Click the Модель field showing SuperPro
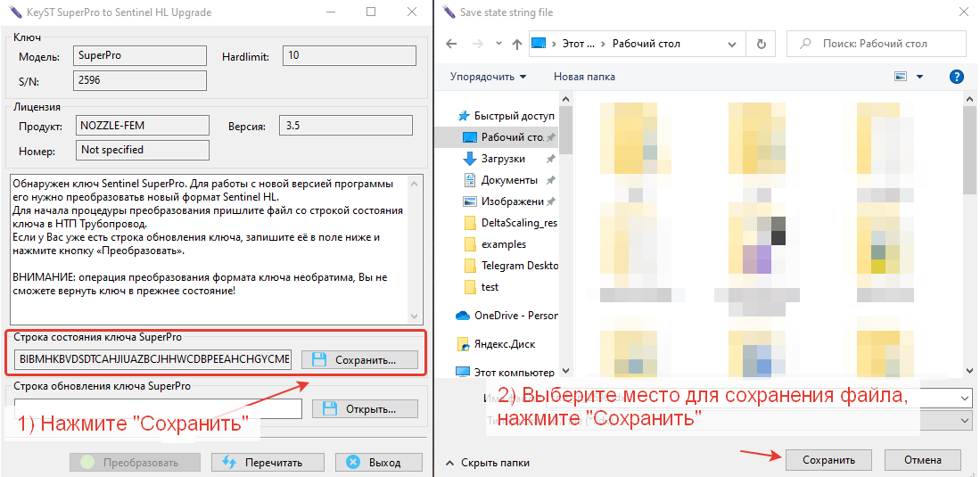 140,55
